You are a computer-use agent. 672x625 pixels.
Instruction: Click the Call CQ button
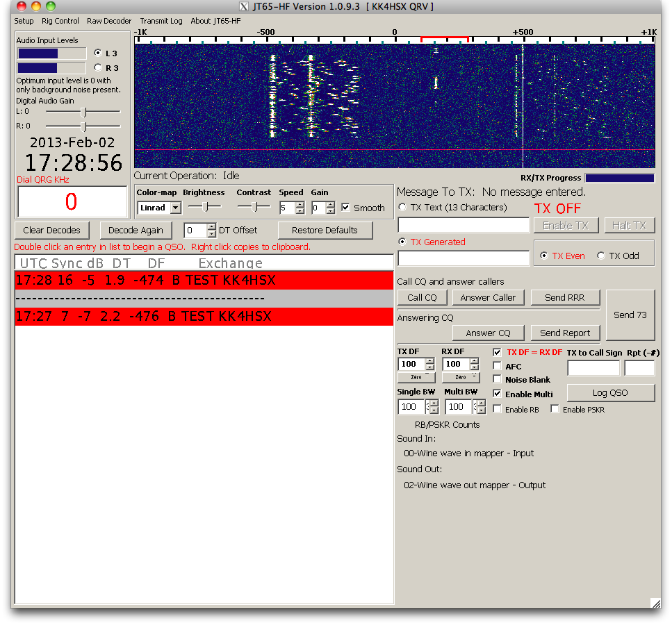tap(422, 297)
